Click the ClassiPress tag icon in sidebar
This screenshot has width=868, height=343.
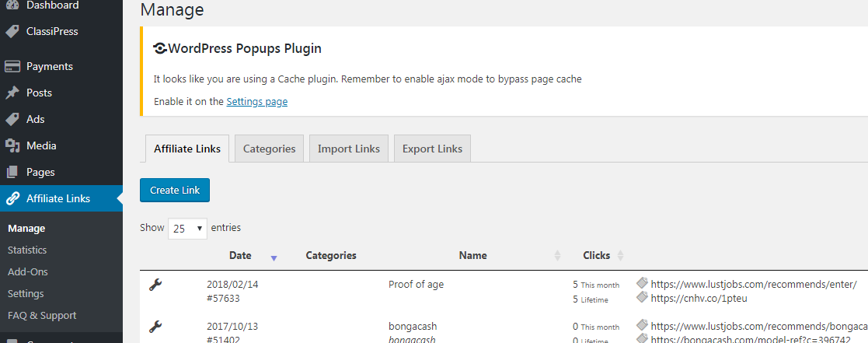12,32
